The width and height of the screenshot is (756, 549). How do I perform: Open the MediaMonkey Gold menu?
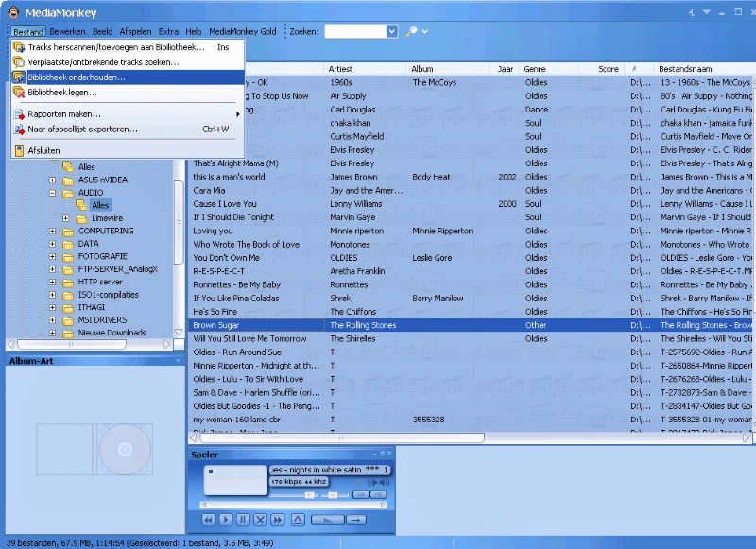243,32
